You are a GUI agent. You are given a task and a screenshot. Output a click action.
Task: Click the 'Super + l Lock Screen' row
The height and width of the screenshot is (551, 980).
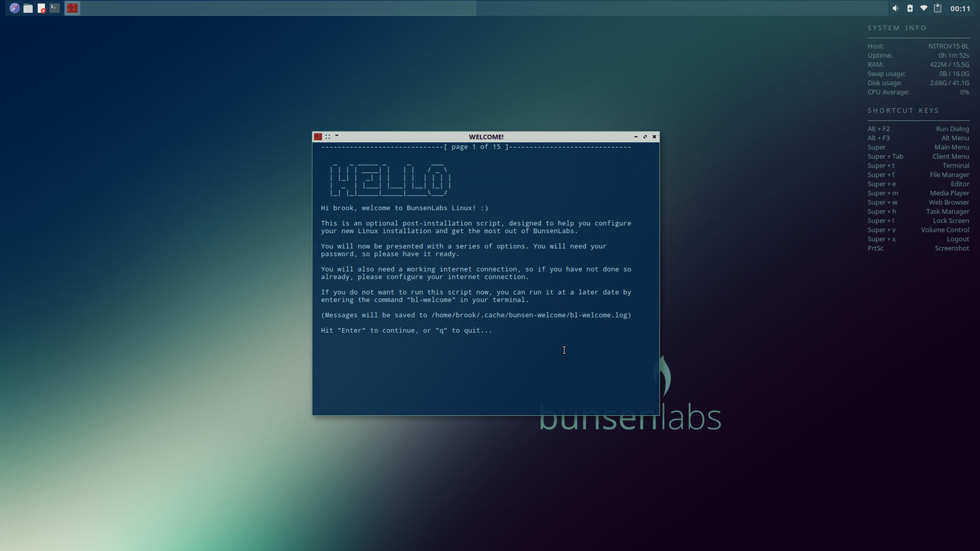tap(918, 220)
